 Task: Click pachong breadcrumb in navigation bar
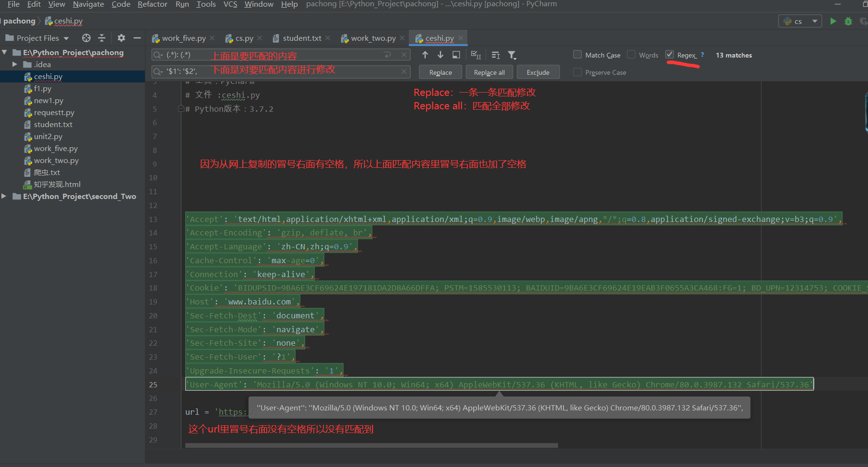coord(19,21)
